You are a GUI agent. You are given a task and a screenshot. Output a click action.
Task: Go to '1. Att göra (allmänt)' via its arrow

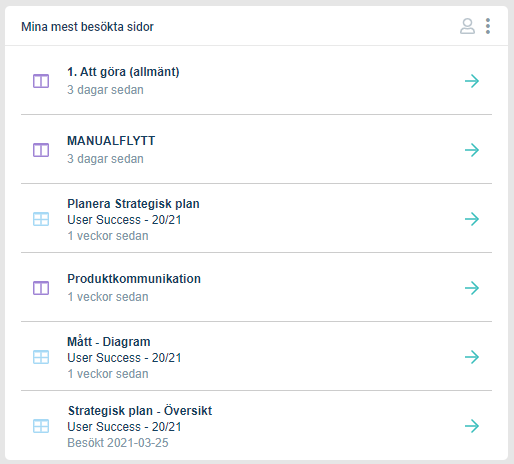click(472, 81)
